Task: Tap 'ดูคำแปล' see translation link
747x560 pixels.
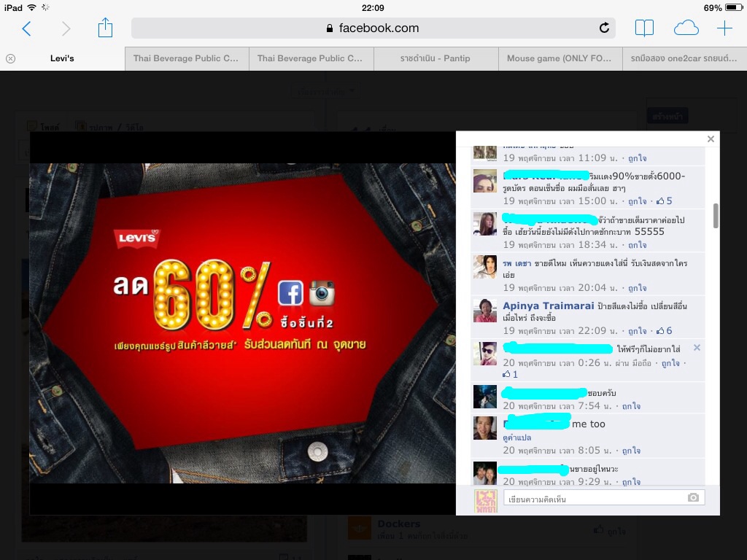Action: [x=517, y=437]
